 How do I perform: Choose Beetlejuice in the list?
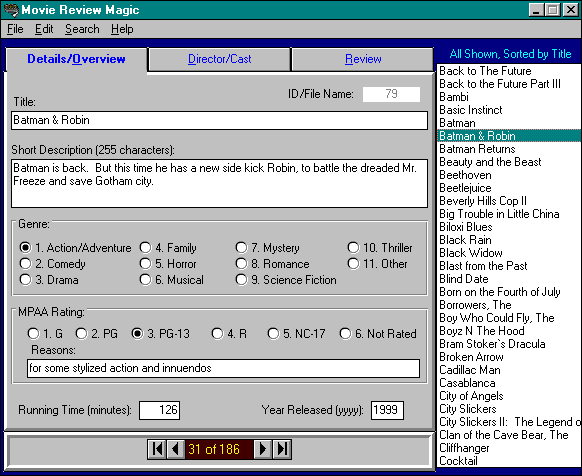[x=509, y=188]
